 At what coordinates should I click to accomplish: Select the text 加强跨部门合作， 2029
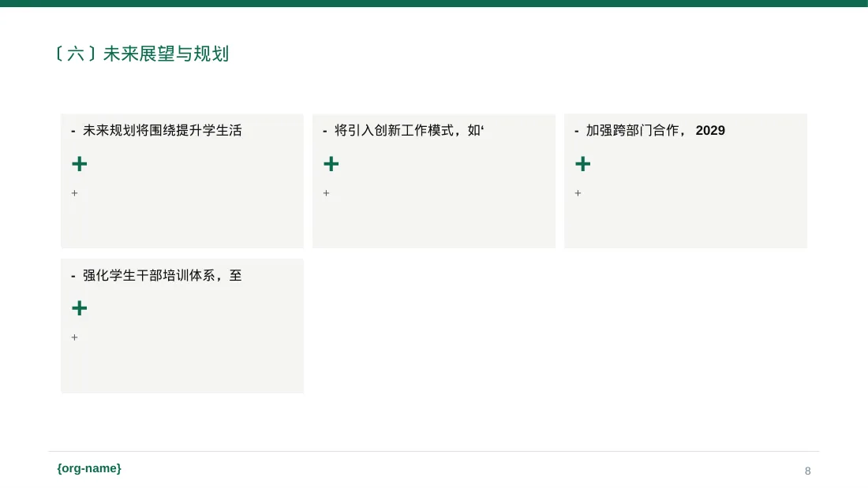click(656, 131)
